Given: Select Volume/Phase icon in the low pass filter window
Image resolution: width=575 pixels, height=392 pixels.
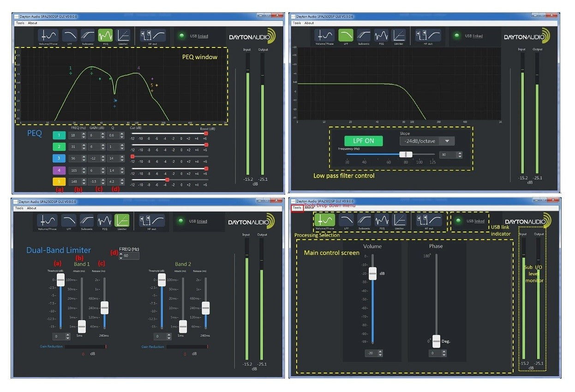Looking at the screenshot, I should click(324, 36).
